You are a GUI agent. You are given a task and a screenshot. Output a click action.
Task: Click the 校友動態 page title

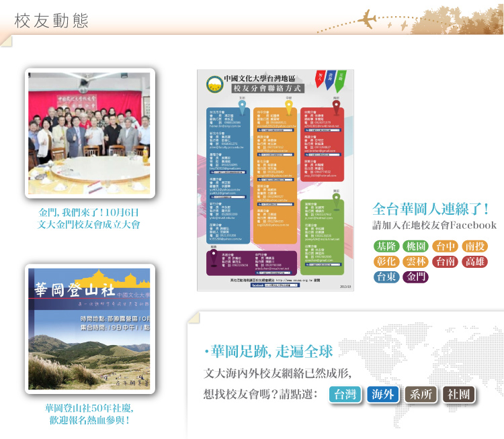click(51, 21)
